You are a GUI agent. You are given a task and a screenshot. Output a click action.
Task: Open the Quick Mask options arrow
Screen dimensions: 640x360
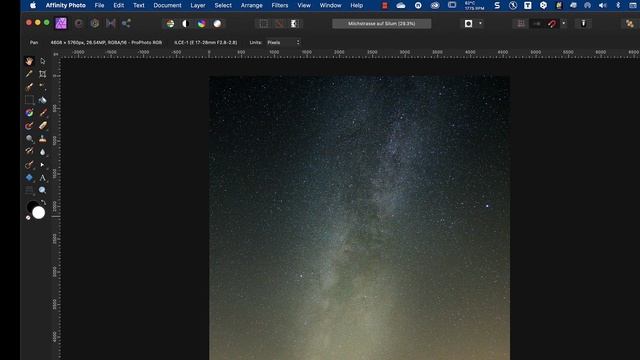(x=480, y=24)
